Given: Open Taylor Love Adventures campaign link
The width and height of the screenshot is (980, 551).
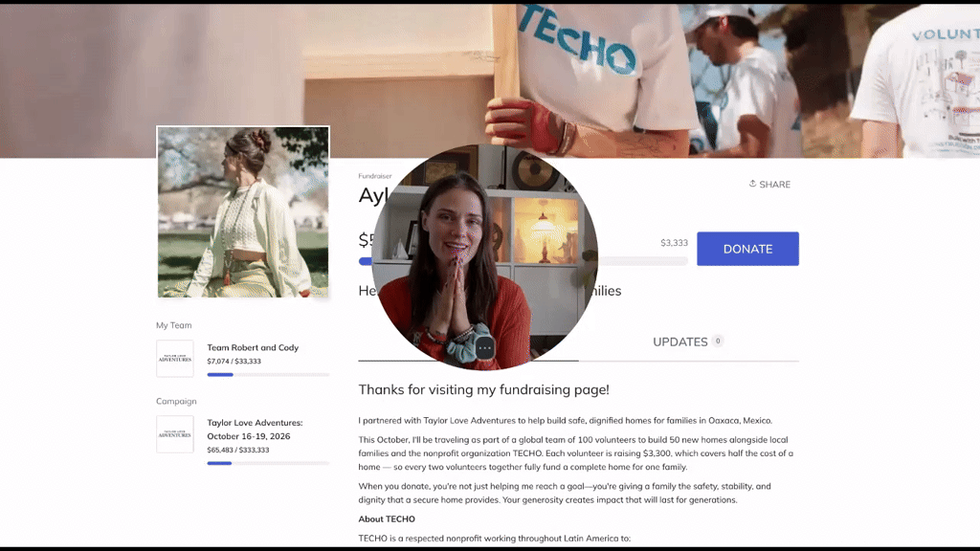Looking at the screenshot, I should [x=255, y=430].
